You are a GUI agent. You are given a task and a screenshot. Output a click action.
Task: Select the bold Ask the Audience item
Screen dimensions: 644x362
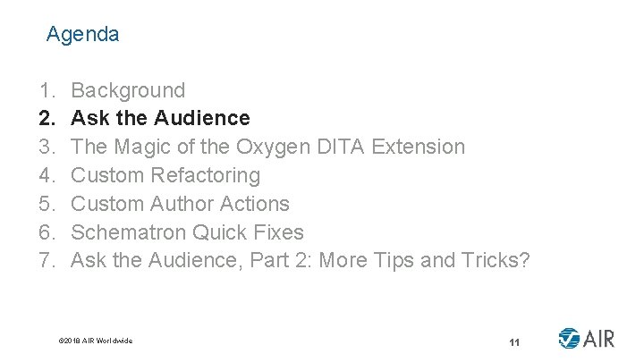coord(160,118)
